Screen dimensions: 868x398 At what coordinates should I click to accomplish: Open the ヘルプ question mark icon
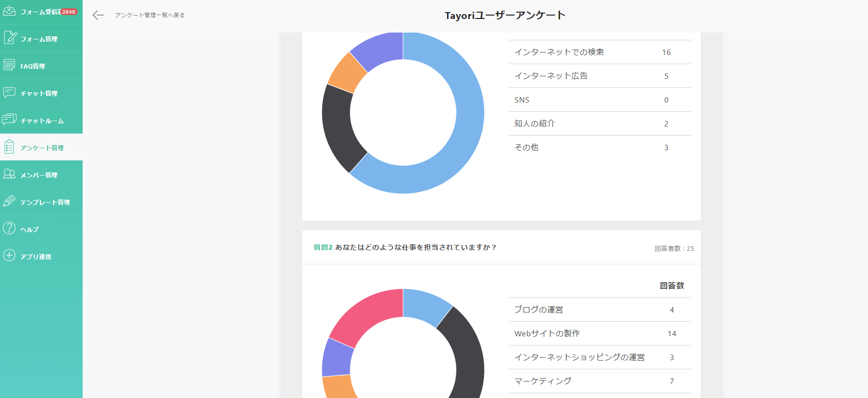9,228
